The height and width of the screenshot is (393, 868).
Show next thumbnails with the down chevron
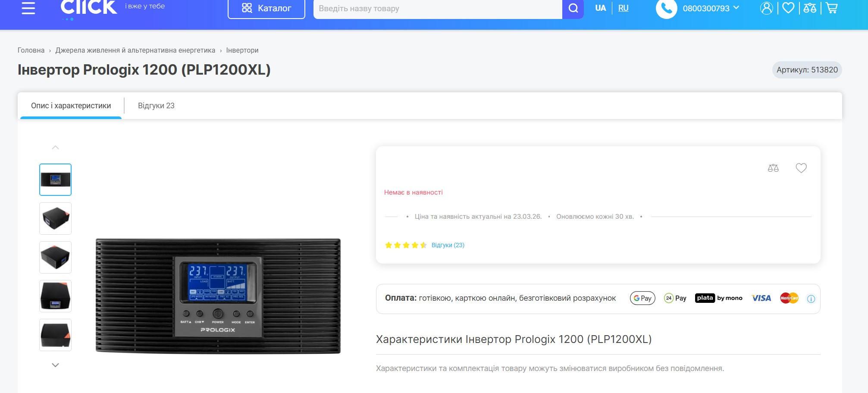(x=55, y=365)
